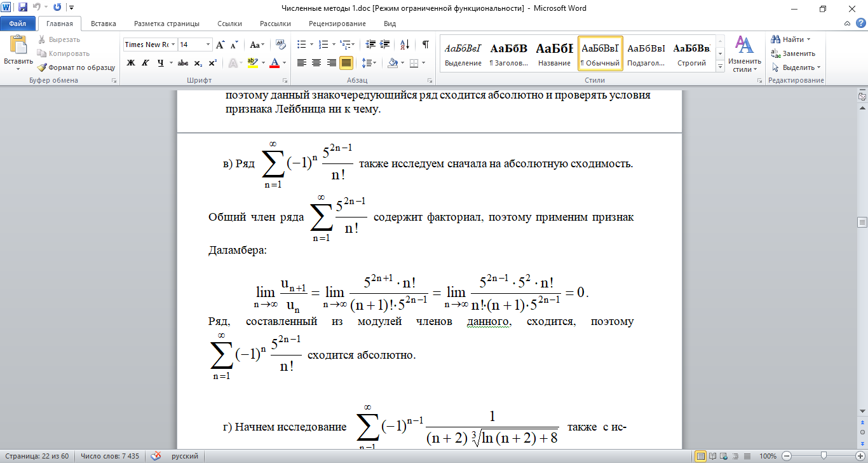Open the shading fill color paint bucket
The height and width of the screenshot is (463, 868).
click(393, 63)
